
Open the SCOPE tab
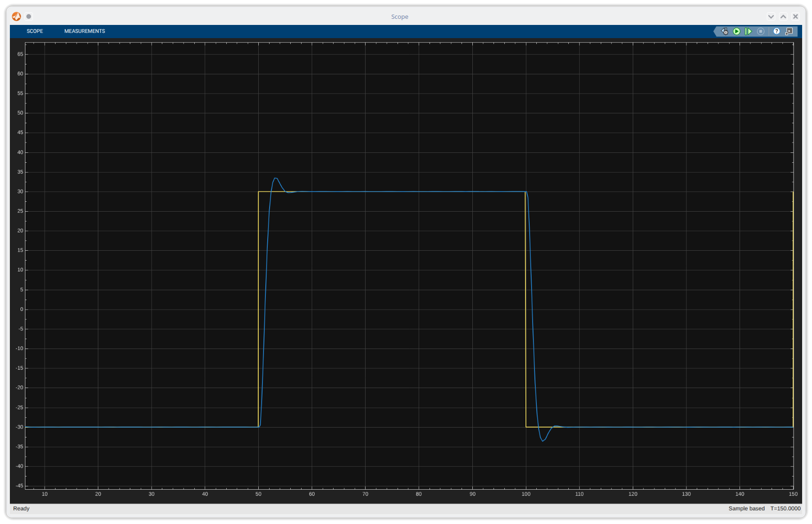34,31
